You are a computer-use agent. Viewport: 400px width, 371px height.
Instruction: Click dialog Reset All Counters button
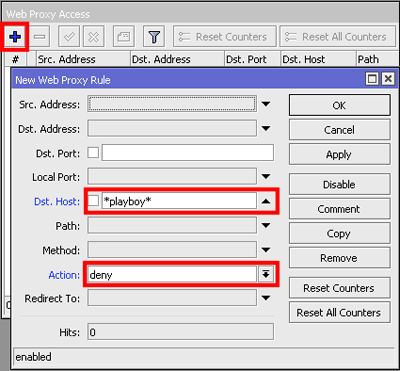[x=339, y=312]
